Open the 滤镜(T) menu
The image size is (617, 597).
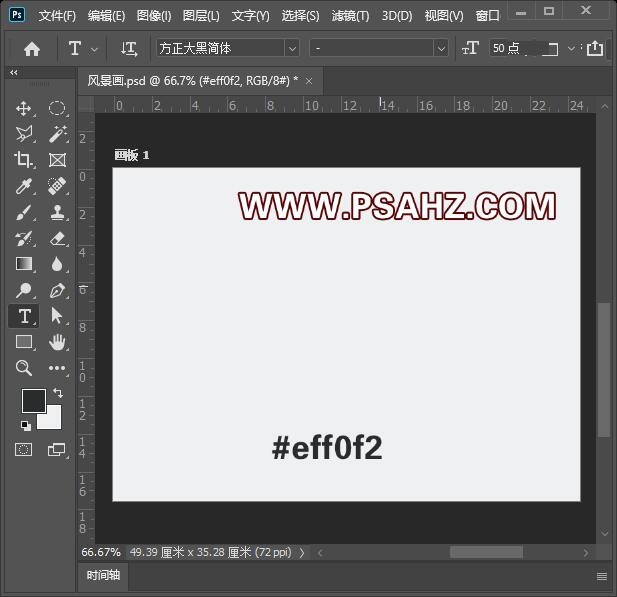click(x=350, y=16)
